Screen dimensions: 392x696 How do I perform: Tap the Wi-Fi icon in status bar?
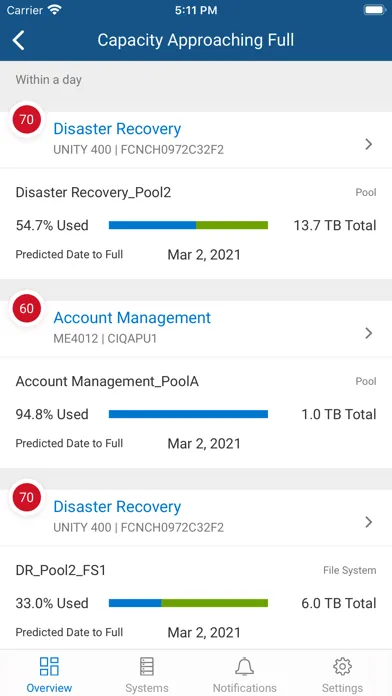click(55, 10)
